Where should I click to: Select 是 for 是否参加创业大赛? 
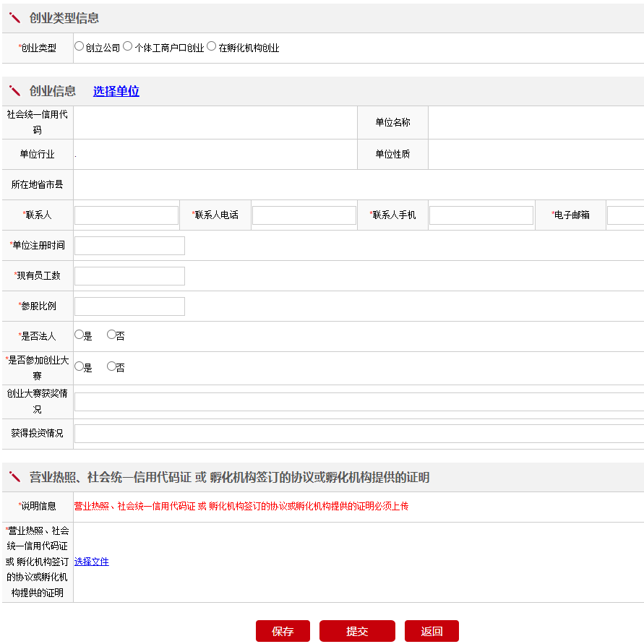click(x=80, y=366)
